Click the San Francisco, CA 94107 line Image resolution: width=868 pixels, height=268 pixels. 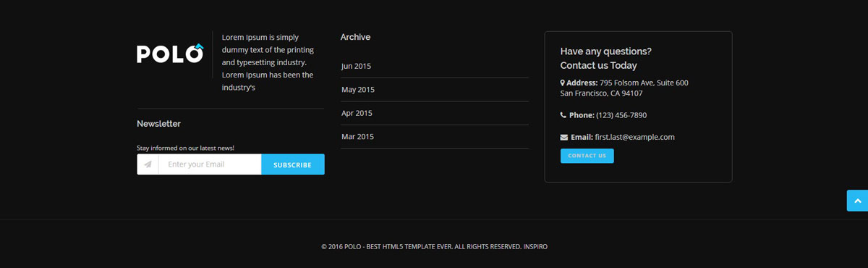click(x=602, y=93)
